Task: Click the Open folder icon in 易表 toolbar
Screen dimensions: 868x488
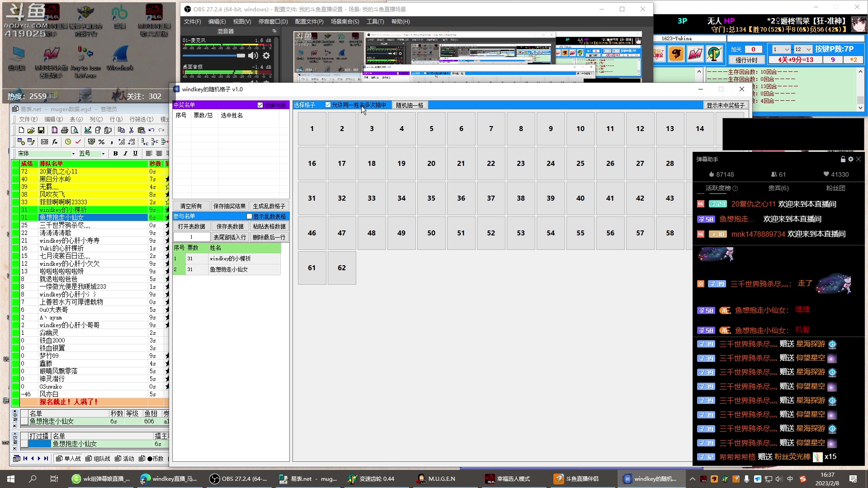Action: tap(31, 130)
